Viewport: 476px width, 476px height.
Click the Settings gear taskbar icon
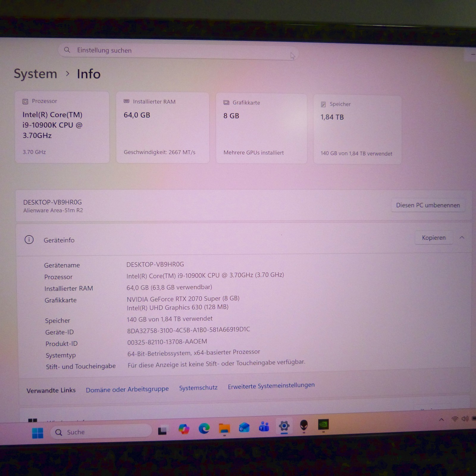click(284, 426)
